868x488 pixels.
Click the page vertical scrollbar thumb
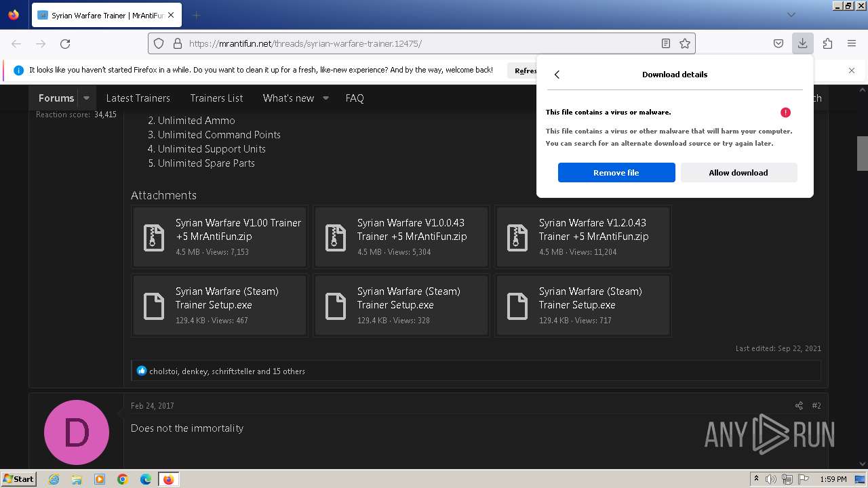pyautogui.click(x=863, y=153)
